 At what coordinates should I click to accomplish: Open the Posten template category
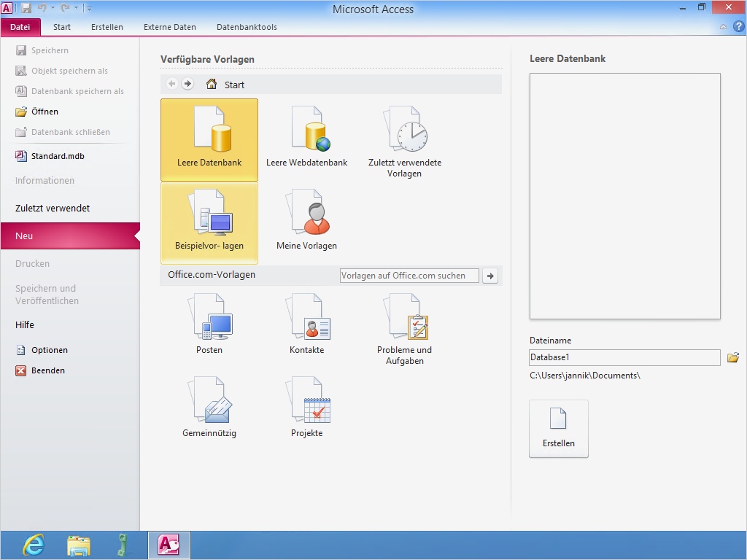(x=209, y=324)
